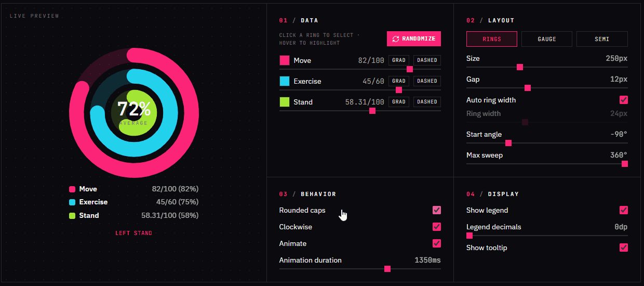644x286 pixels.
Task: Open the green Stand color swatch
Action: pos(285,102)
